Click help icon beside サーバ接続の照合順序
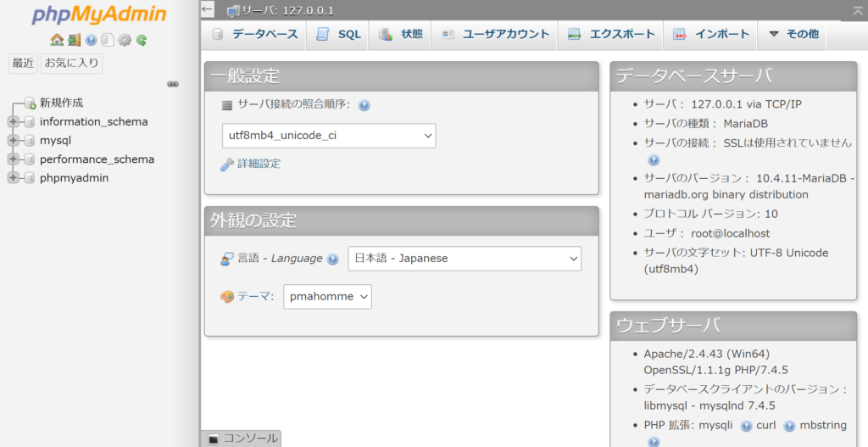This screenshot has height=447, width=868. (x=364, y=106)
